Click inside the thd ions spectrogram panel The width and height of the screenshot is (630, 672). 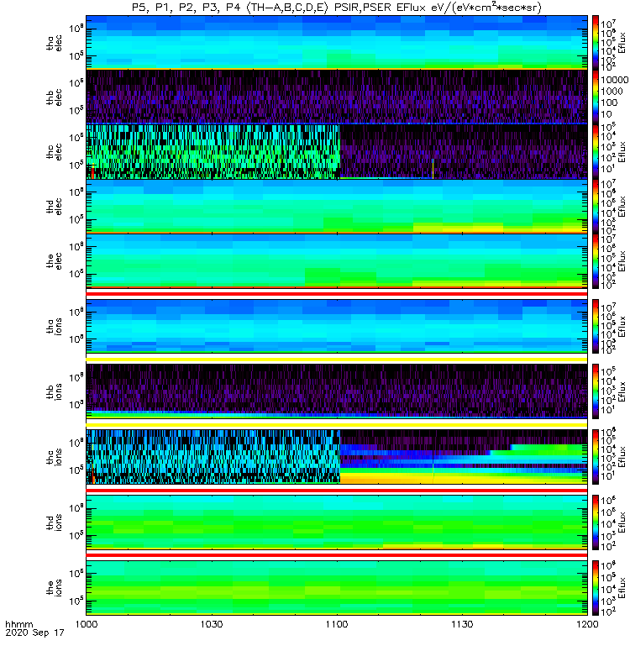pyautogui.click(x=337, y=522)
